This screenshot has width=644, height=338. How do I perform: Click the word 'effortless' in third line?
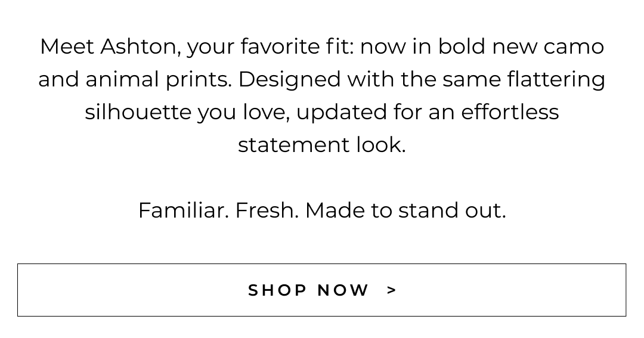(510, 112)
